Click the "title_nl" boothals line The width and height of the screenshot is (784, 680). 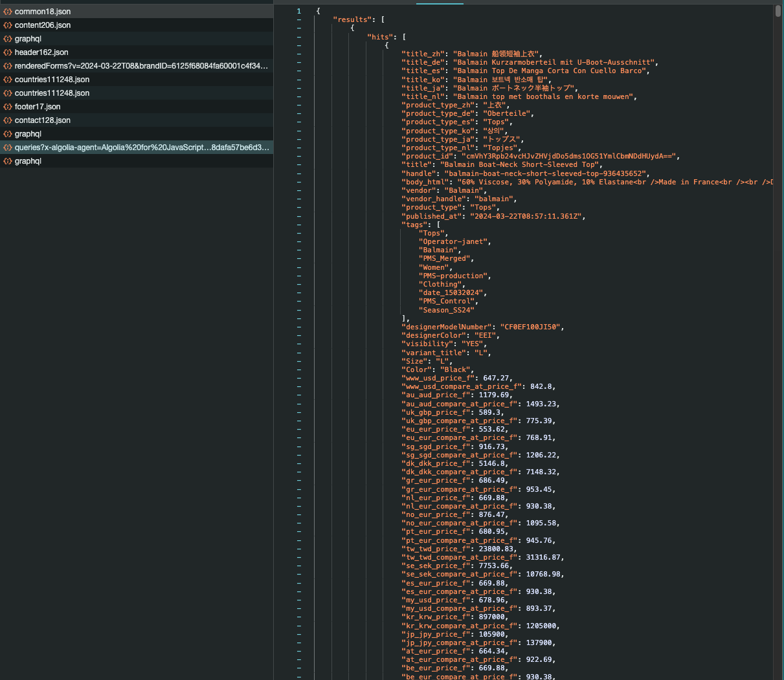tap(519, 96)
